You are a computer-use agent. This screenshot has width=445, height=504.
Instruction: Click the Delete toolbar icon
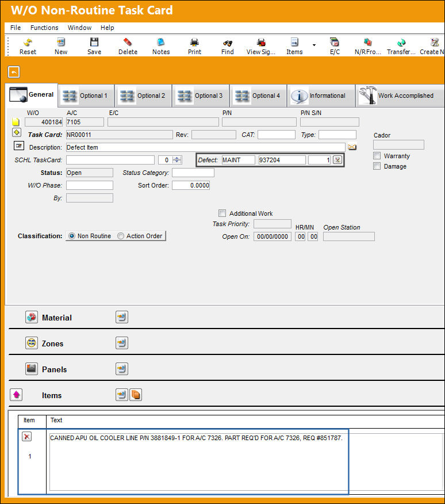pyautogui.click(x=128, y=43)
